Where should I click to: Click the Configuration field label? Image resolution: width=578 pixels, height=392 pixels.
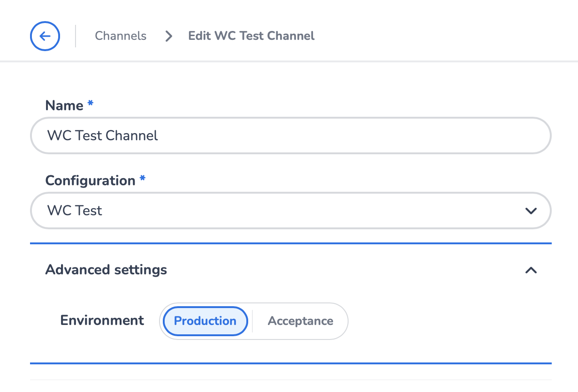(x=90, y=181)
